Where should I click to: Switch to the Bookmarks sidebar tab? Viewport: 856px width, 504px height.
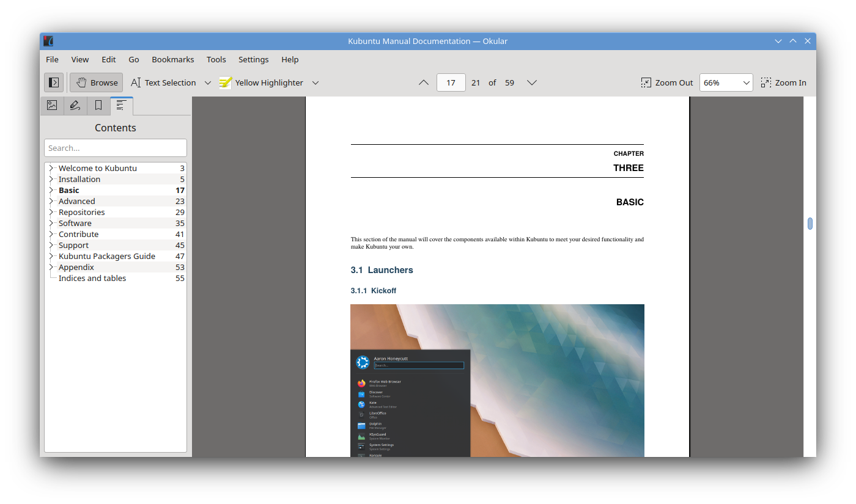tap(98, 106)
